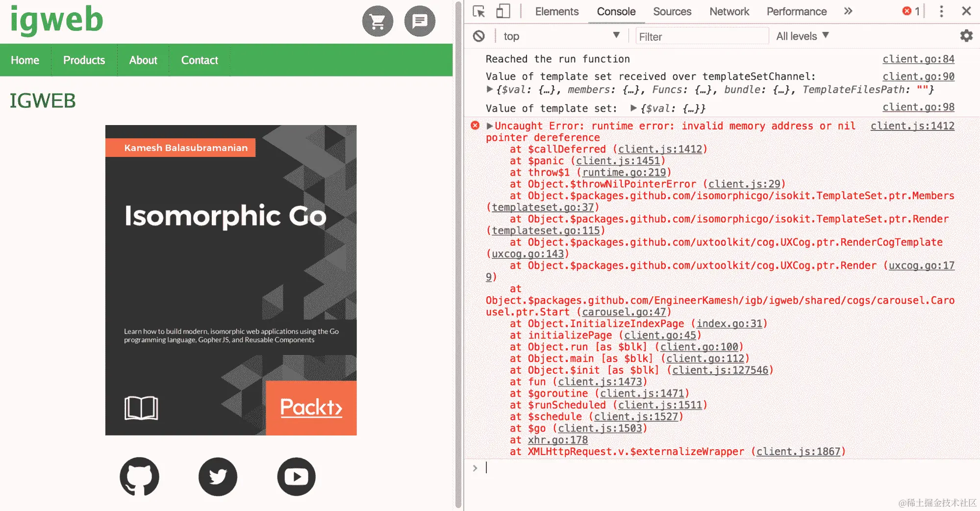
Task: Open client.js:1511 link beside $runScheduled
Action: pos(660,405)
